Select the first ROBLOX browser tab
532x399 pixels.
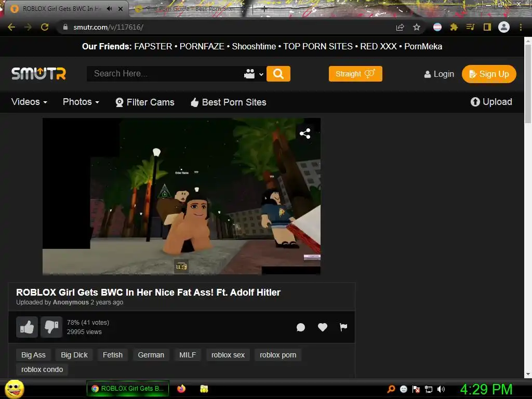[61, 9]
